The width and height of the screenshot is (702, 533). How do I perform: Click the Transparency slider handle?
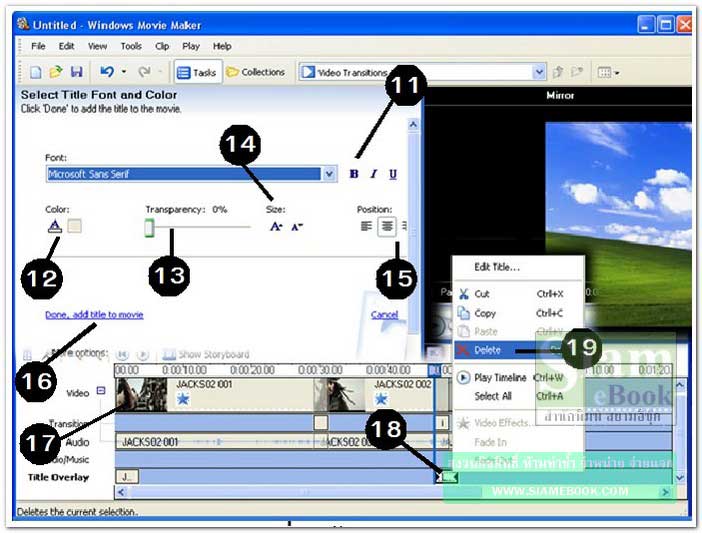tap(149, 228)
